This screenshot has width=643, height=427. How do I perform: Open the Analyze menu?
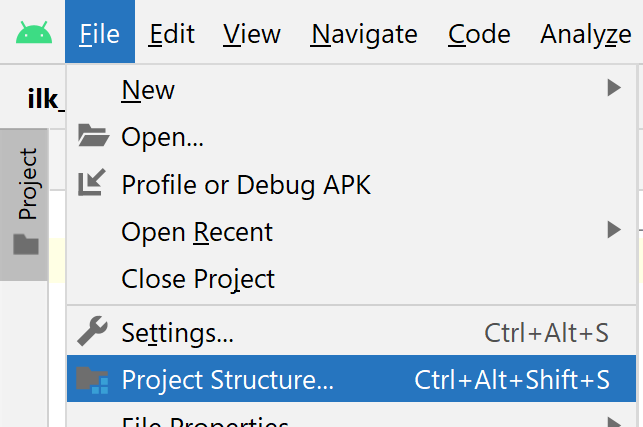[586, 34]
